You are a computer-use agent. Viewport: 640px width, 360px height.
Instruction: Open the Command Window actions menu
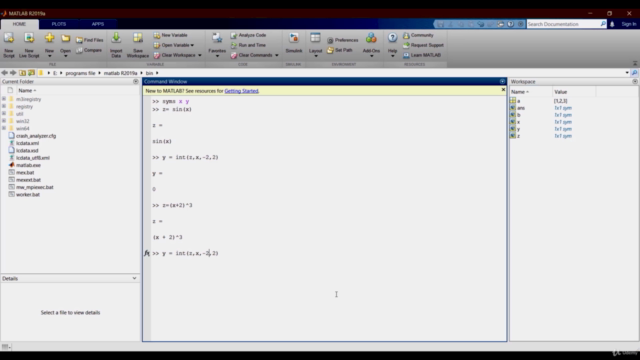(x=502, y=82)
